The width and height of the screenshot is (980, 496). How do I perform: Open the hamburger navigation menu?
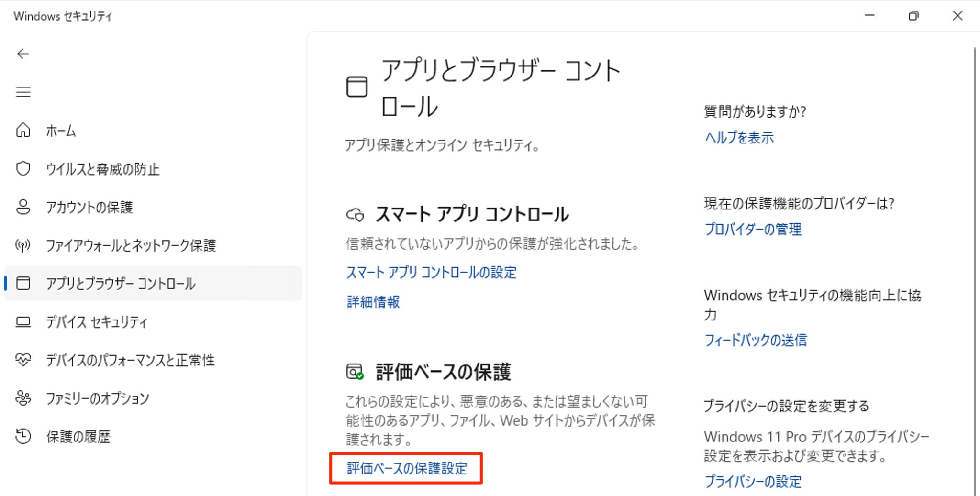(x=23, y=92)
